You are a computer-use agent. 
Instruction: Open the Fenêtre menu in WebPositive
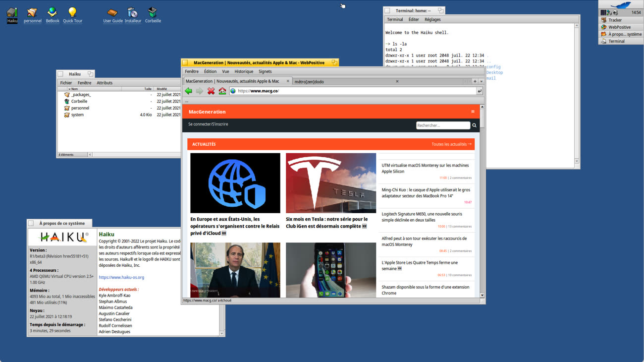(192, 71)
